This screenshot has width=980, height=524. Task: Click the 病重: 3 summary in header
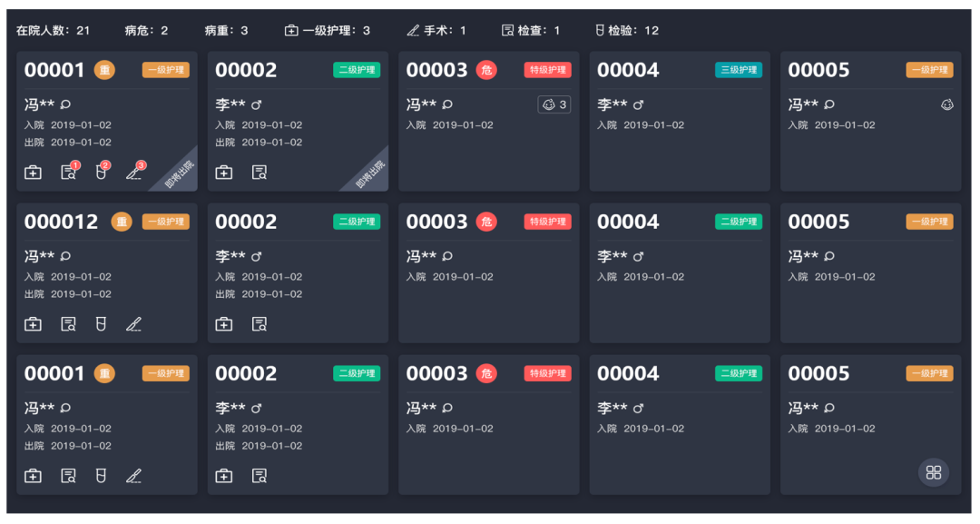point(226,31)
